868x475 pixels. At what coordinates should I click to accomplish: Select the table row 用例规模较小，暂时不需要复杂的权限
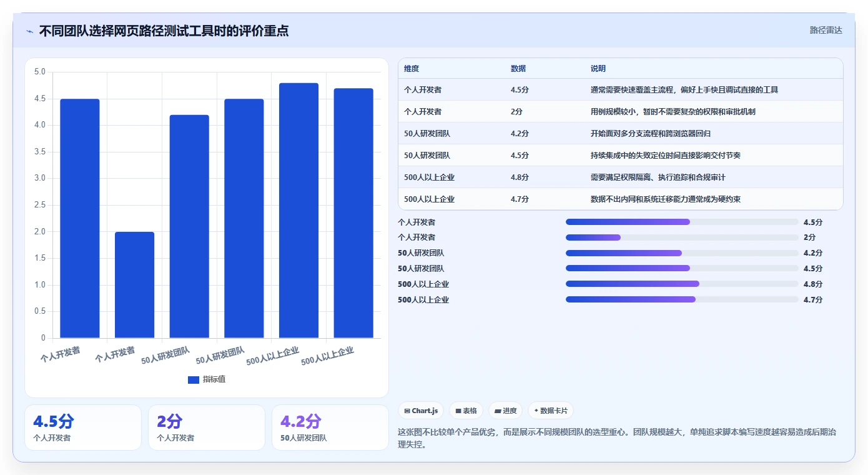tap(621, 112)
